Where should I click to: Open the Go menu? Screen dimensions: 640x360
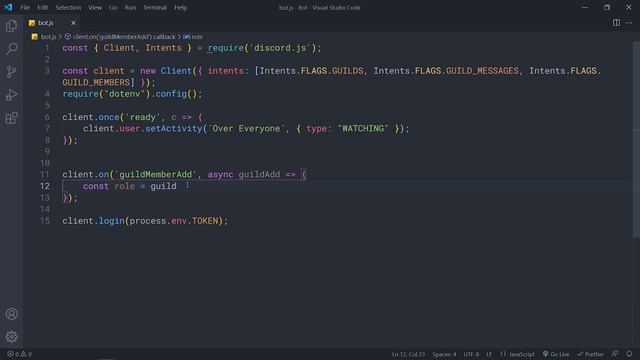point(113,7)
